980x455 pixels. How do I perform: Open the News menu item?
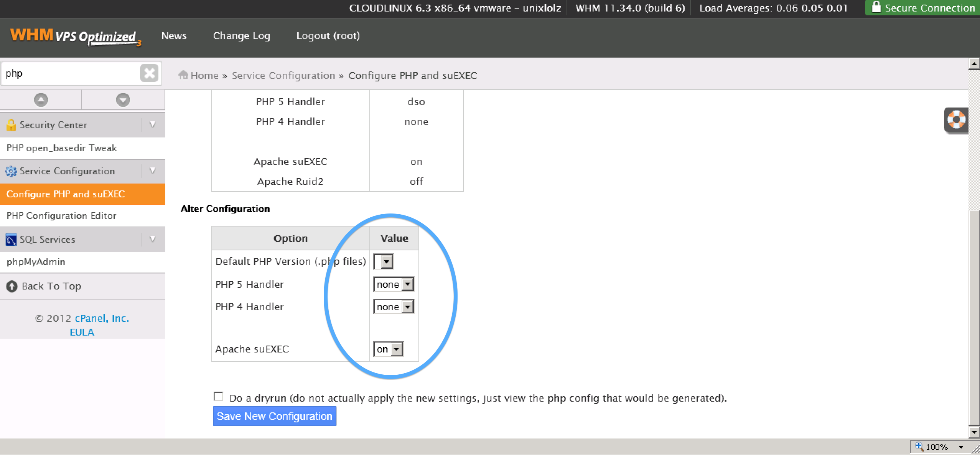coord(174,36)
